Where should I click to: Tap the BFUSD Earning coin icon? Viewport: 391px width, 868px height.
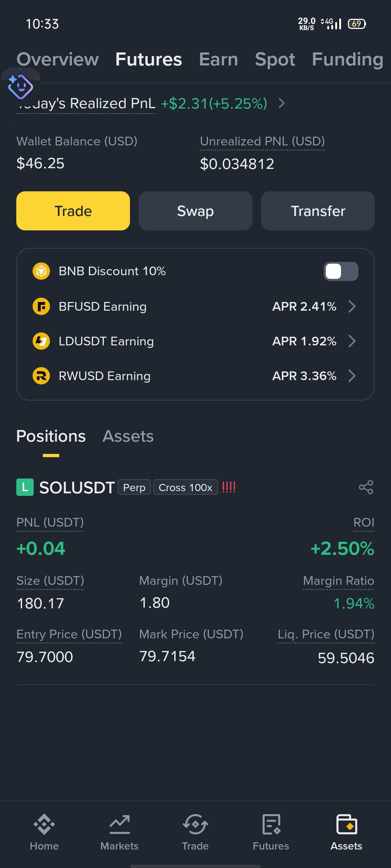coord(41,307)
